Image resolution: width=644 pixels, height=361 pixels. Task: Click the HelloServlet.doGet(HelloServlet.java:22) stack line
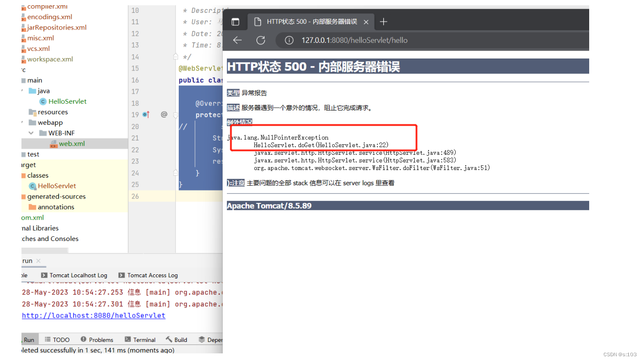pos(321,145)
